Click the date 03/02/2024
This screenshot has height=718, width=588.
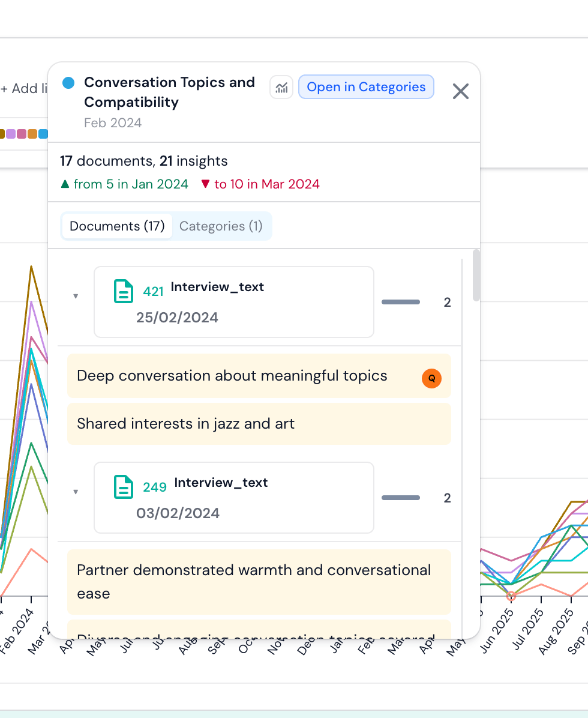tap(178, 513)
